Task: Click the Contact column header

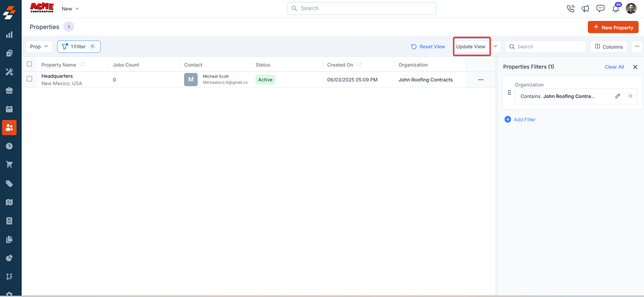Action: 193,65
